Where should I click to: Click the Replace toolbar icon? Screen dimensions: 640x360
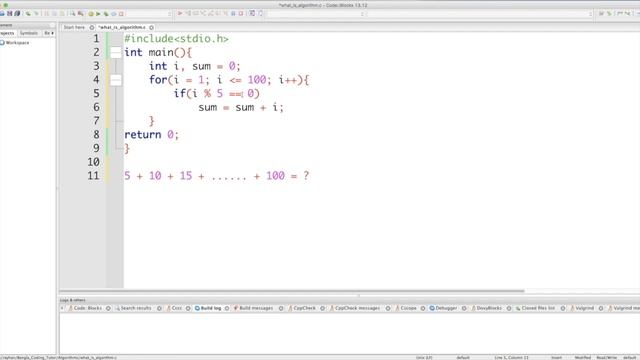[x=80, y=13]
